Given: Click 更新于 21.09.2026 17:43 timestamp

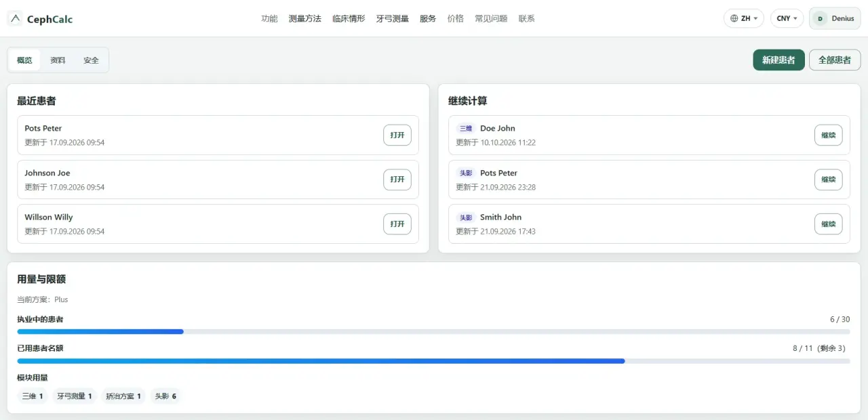Looking at the screenshot, I should [x=496, y=231].
